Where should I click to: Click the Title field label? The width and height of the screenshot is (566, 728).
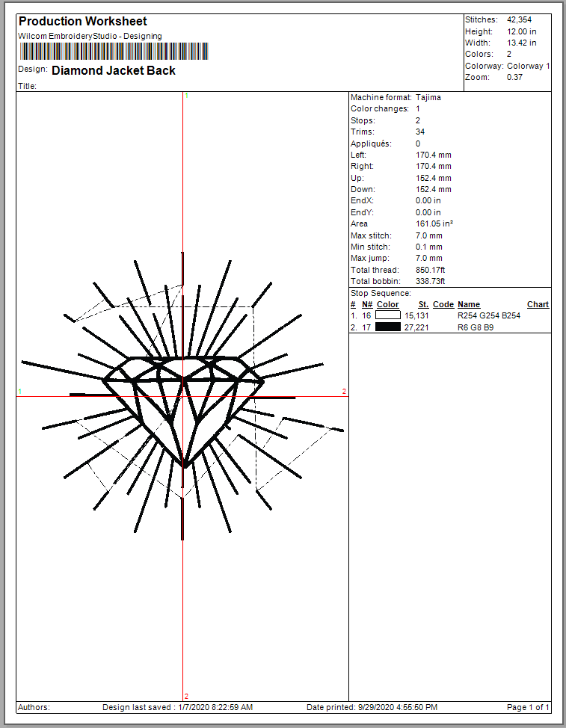click(x=28, y=86)
